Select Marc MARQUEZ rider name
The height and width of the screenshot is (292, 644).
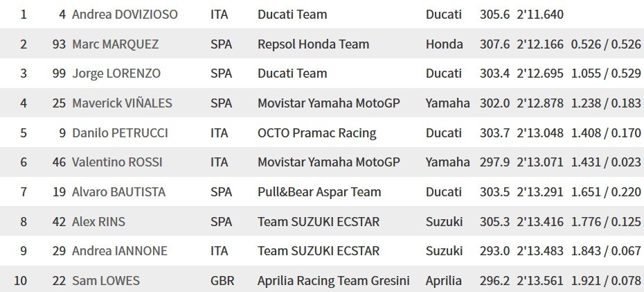click(x=115, y=44)
